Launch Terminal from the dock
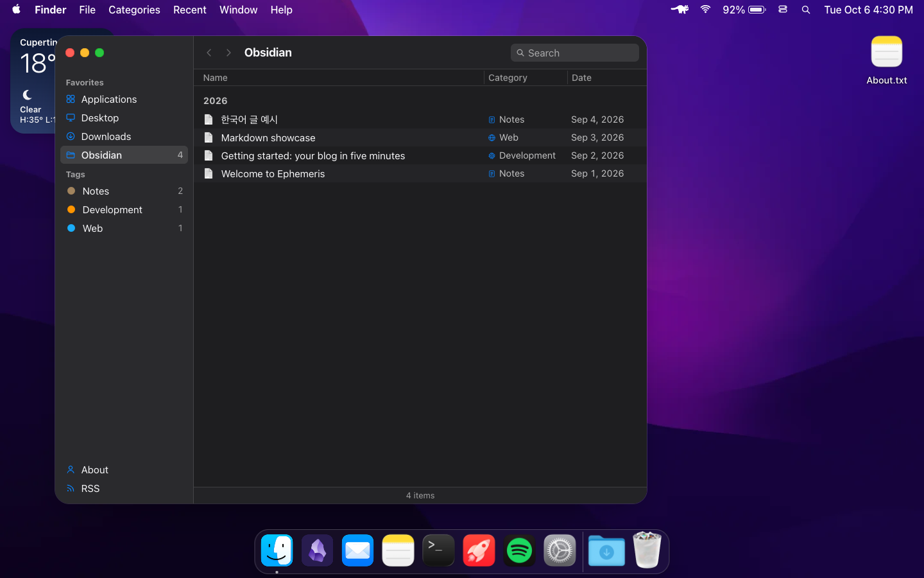This screenshot has width=924, height=578. [438, 550]
